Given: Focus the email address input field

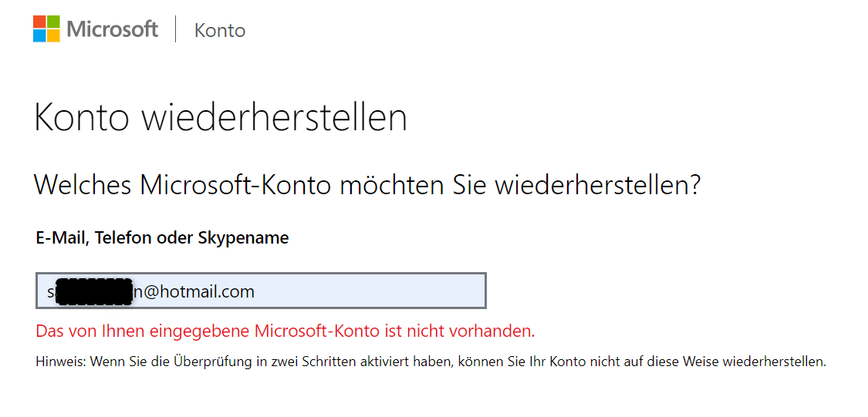Looking at the screenshot, I should [261, 291].
